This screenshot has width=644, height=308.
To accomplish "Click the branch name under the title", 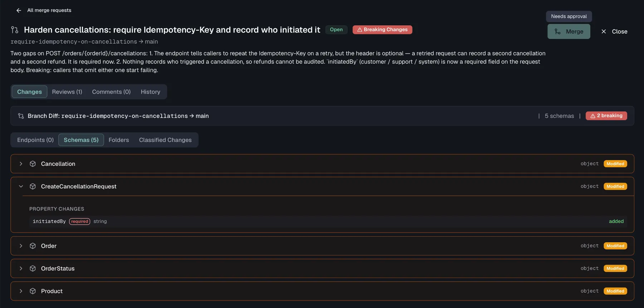I will pyautogui.click(x=74, y=42).
